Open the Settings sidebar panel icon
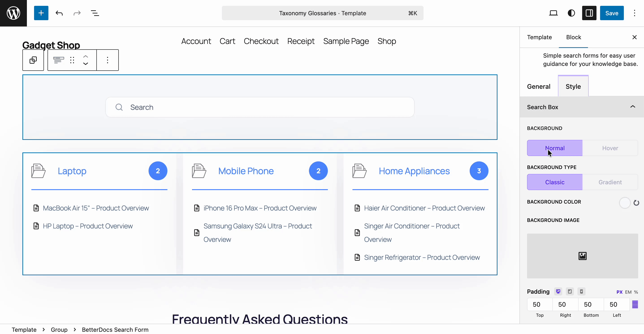 point(589,13)
